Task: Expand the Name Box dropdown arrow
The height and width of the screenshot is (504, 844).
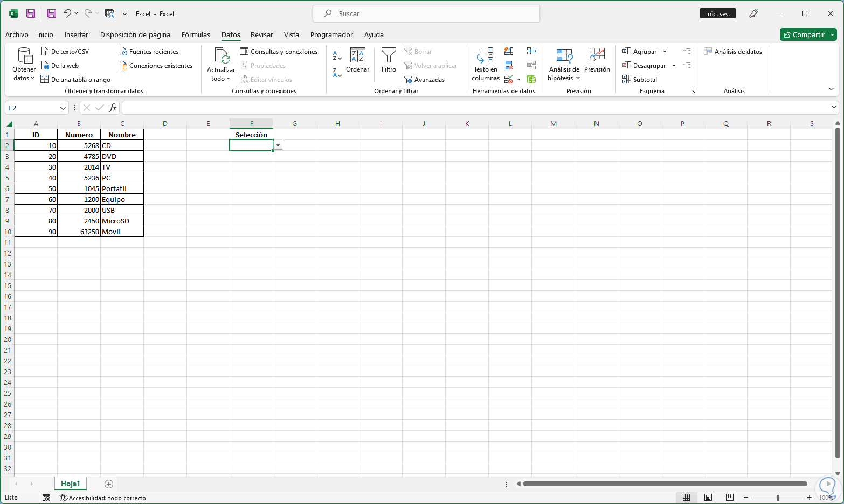Action: (x=63, y=108)
